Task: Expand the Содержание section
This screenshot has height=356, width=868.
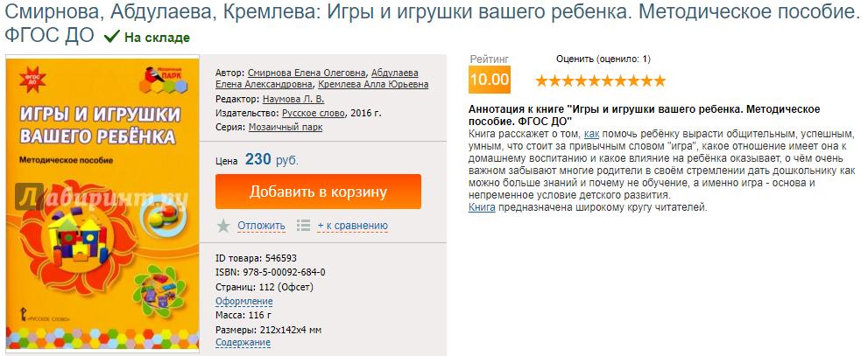Action: click(243, 343)
